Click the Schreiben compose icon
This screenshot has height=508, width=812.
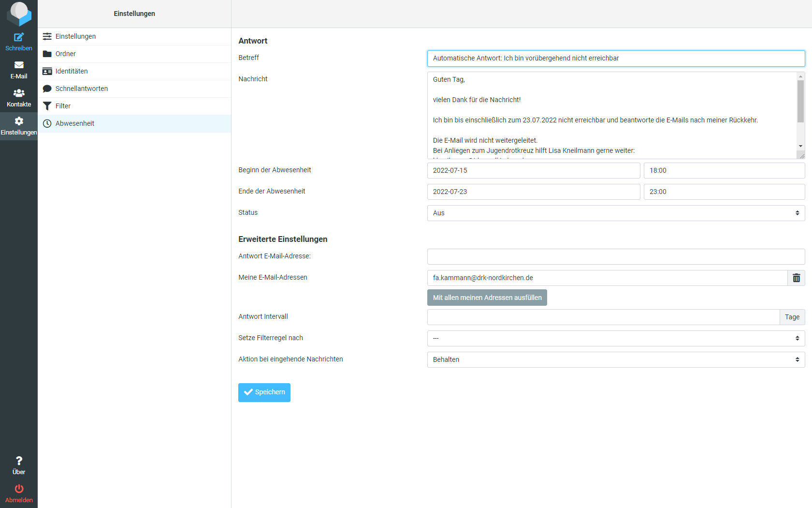click(19, 37)
